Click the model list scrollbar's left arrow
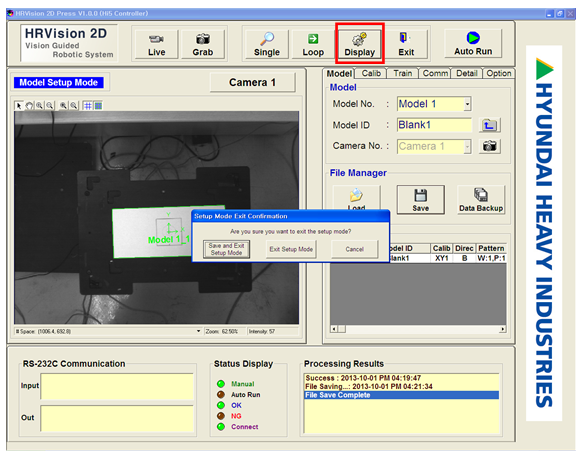The image size is (580, 455). pyautogui.click(x=334, y=329)
